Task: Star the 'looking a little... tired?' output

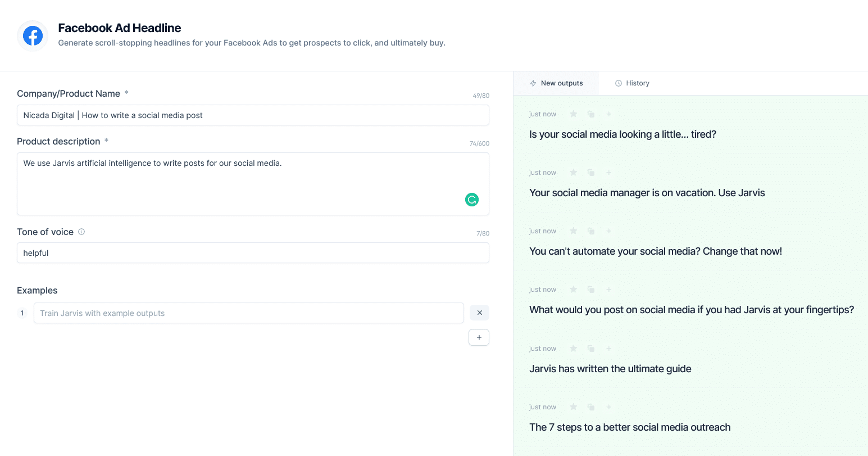Action: pos(574,114)
